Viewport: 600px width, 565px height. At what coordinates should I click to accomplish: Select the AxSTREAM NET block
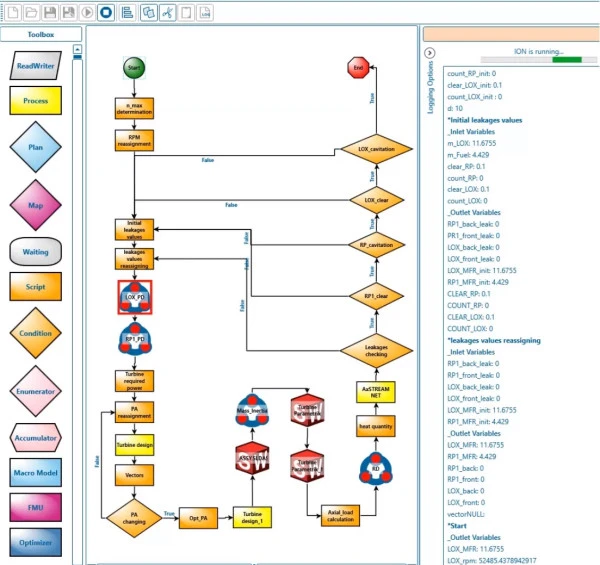tap(376, 392)
